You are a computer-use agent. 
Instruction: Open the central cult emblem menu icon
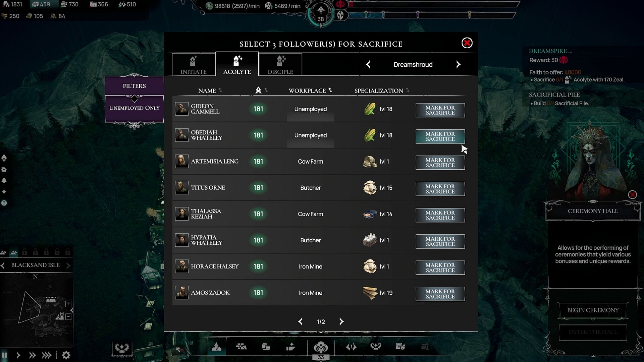pyautogui.click(x=321, y=347)
